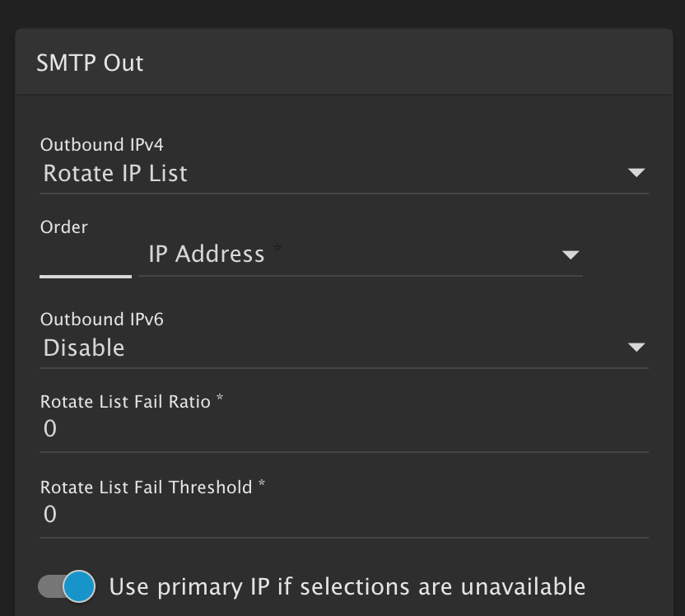Click the SMTP Out panel header
This screenshot has height=616, width=685.
pos(91,63)
